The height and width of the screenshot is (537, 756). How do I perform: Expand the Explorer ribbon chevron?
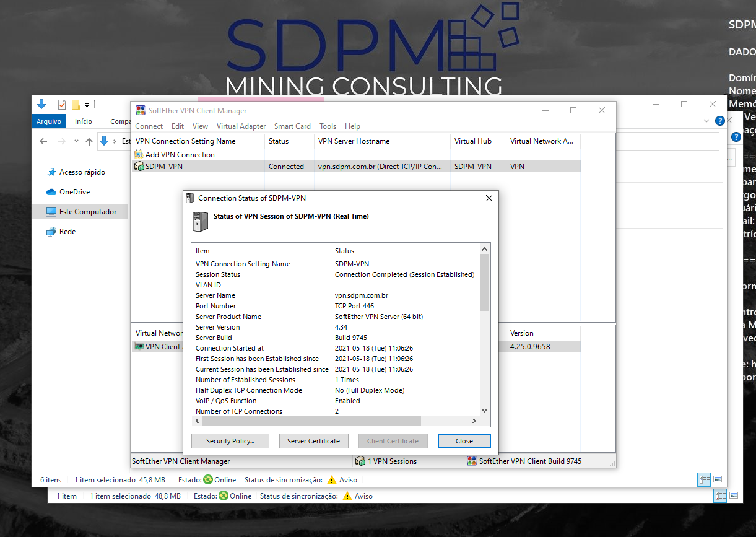(707, 121)
